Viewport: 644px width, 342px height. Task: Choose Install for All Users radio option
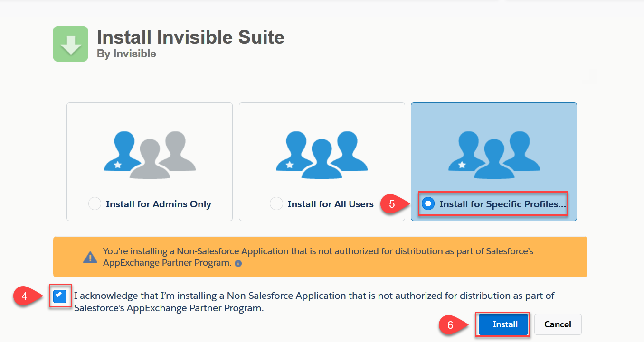[276, 204]
